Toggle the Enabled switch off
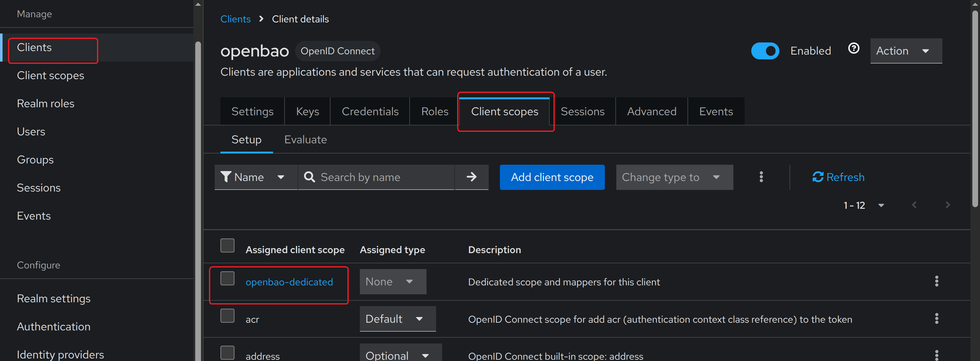The height and width of the screenshot is (361, 980). click(x=765, y=51)
